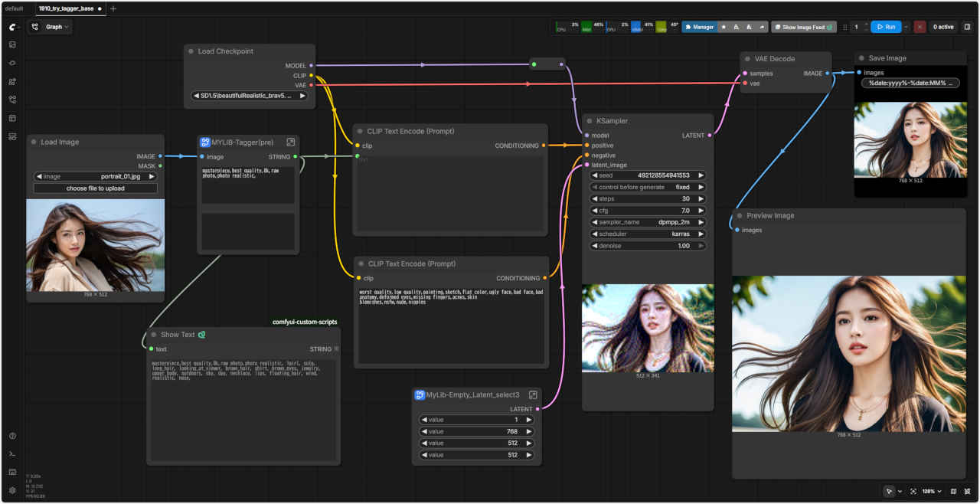Click the Manager button in the toolbar

click(x=699, y=27)
